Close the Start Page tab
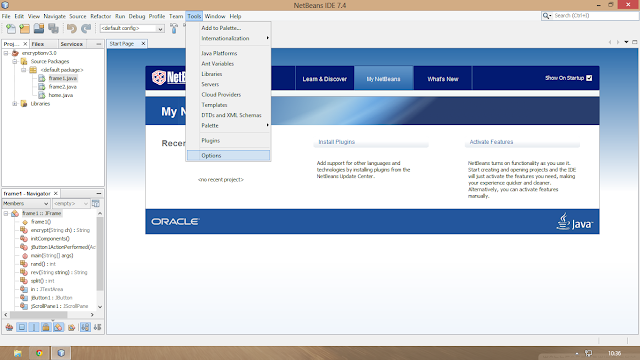640x360 pixels. [143, 44]
